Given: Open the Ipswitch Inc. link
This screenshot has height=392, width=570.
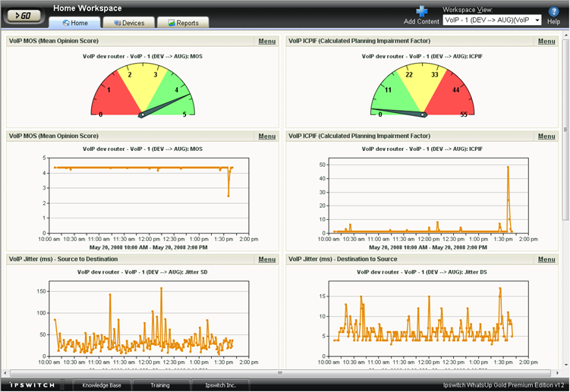Looking at the screenshot, I should click(x=221, y=385).
